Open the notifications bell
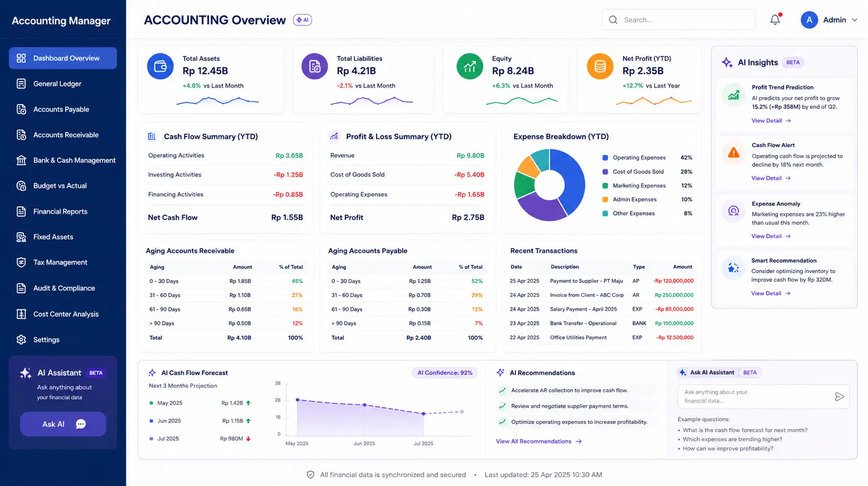The image size is (868, 486). [775, 20]
